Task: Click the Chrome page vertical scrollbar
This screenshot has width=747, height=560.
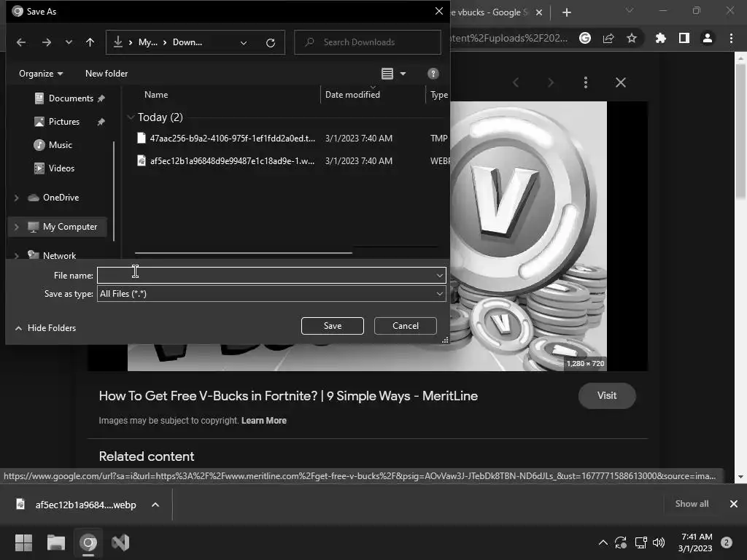Action: 740,131
